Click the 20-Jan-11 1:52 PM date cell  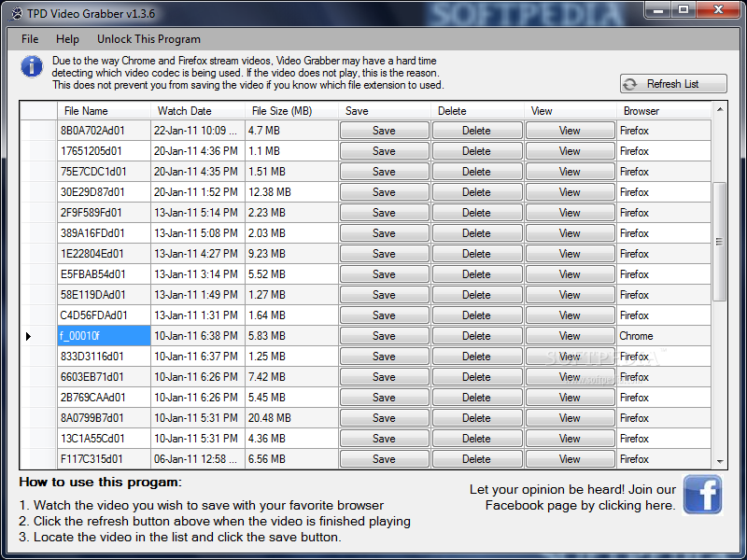point(198,192)
